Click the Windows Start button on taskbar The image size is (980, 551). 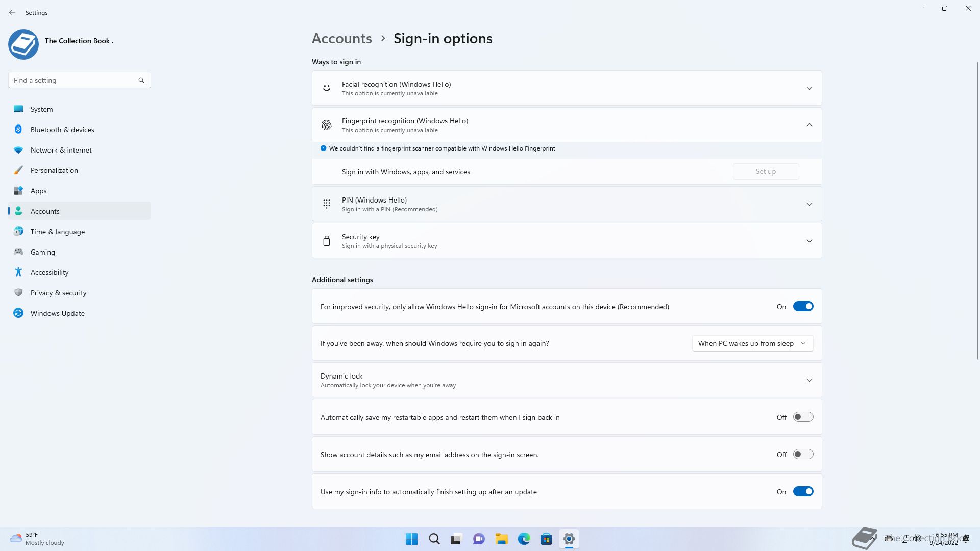pyautogui.click(x=411, y=539)
